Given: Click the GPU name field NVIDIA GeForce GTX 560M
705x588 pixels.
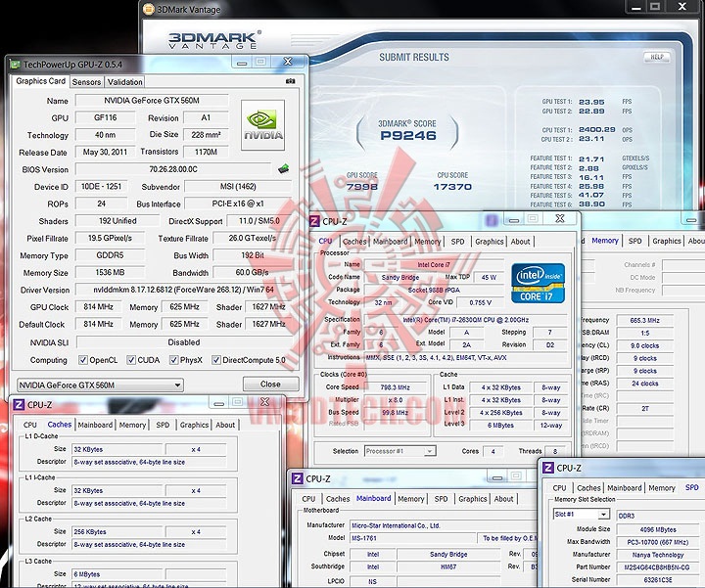Looking at the screenshot, I should [x=152, y=100].
